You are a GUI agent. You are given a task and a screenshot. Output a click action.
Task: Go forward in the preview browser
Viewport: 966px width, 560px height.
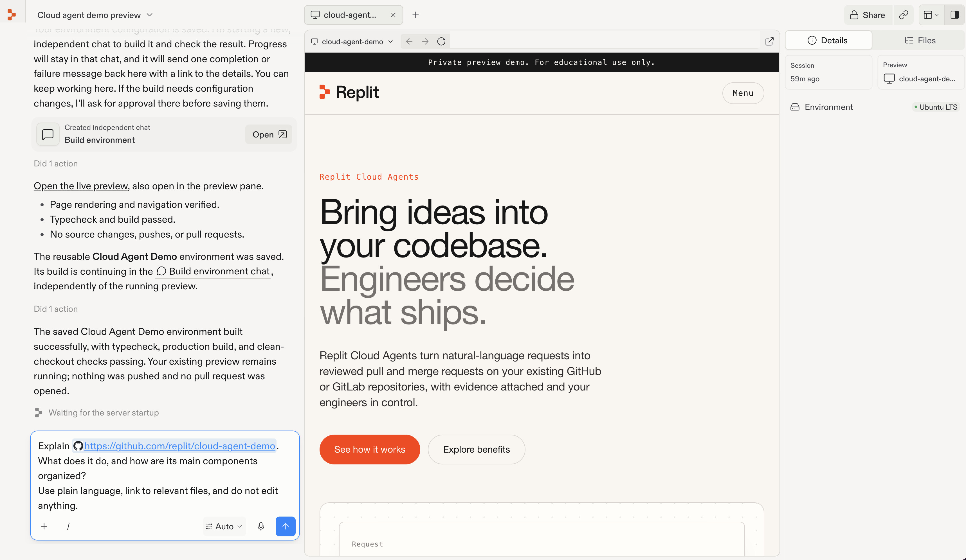pos(425,41)
